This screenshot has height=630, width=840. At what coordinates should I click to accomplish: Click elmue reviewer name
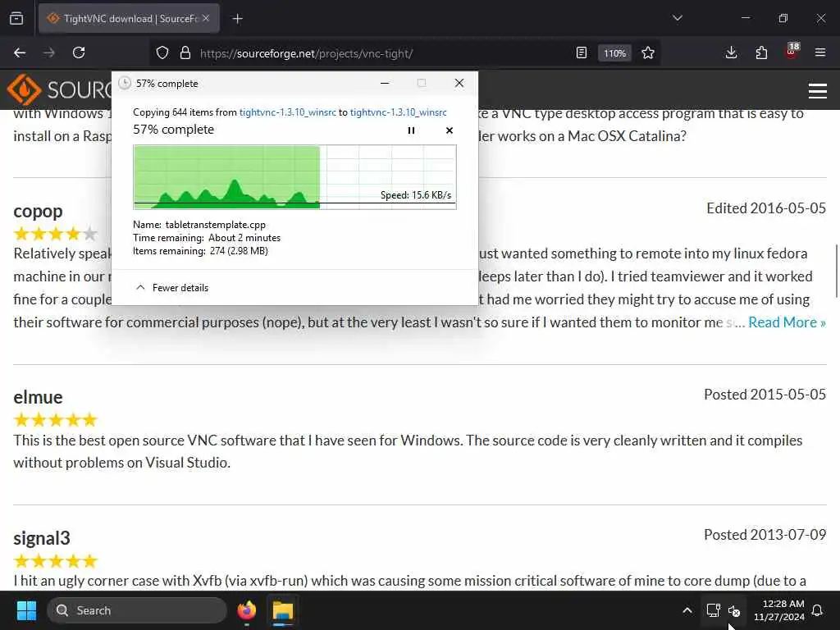tap(38, 397)
